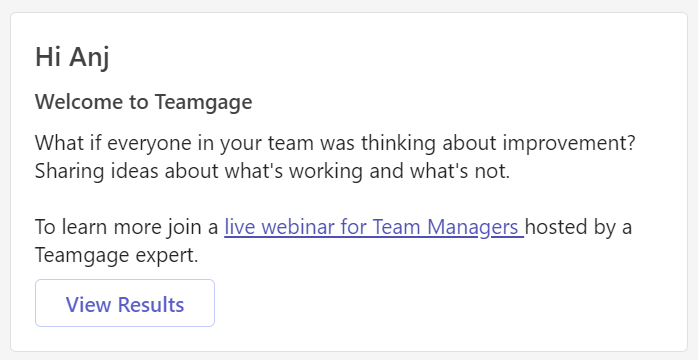The image size is (698, 360).
Task: Click the word "View" on the outlined button
Action: pos(89,304)
